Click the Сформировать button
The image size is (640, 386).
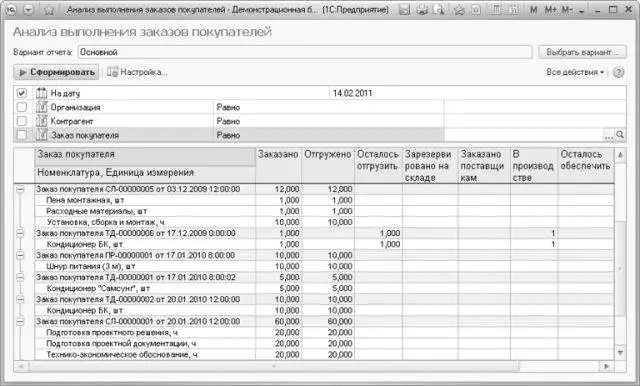(x=56, y=72)
